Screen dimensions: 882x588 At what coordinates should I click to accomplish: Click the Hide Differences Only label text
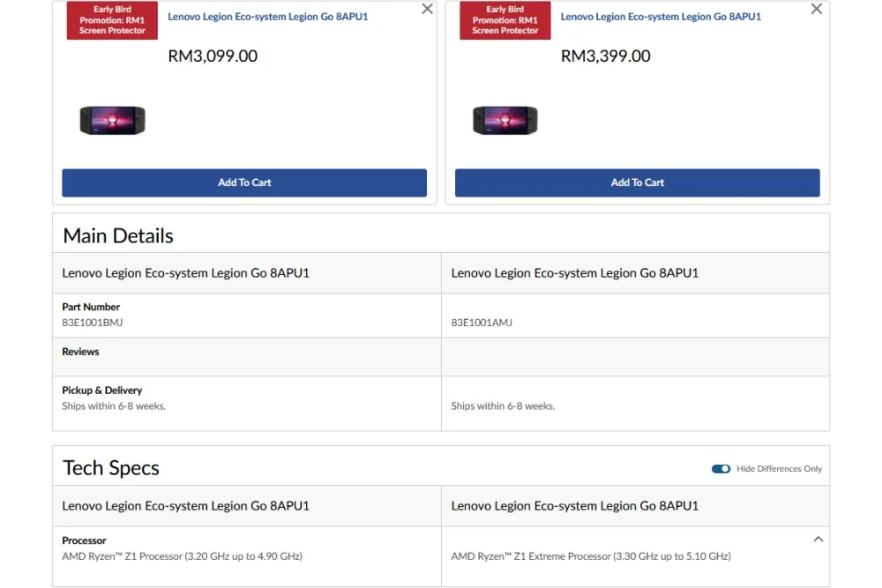click(779, 469)
